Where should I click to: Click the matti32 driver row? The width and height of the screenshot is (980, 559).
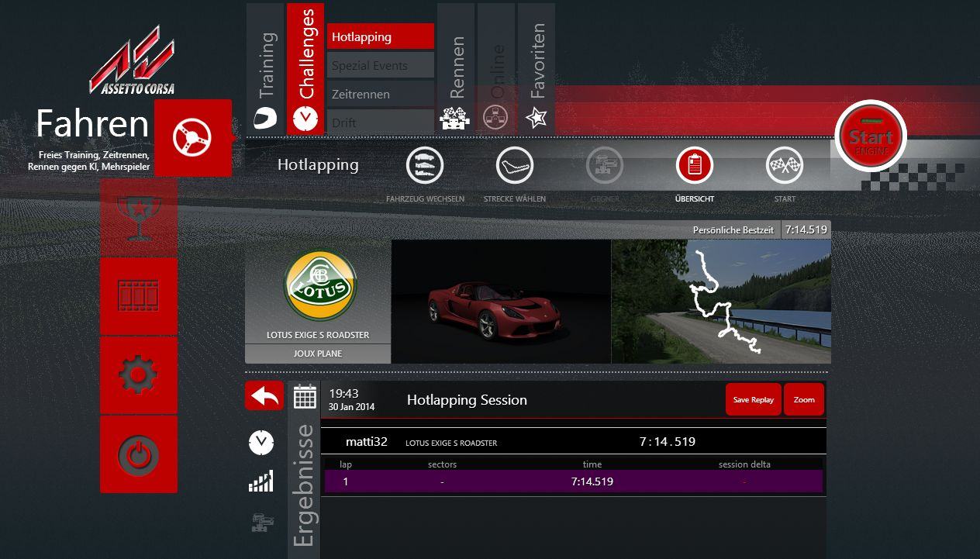(x=574, y=442)
